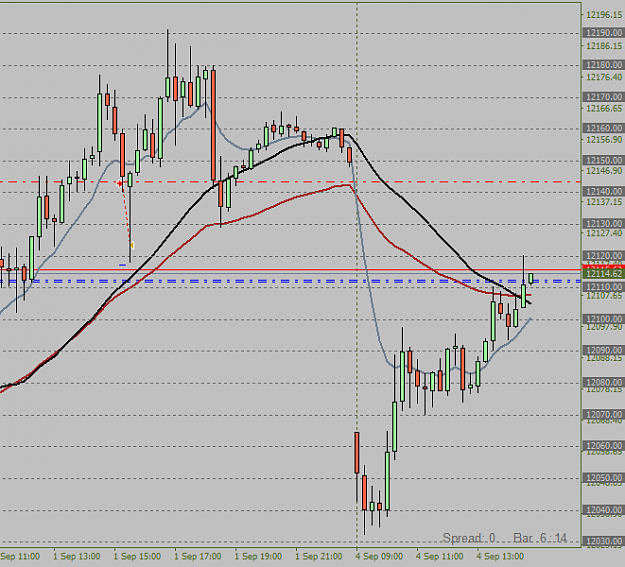Click the orange trade exit arrow marker
This screenshot has height=567, width=625.
point(132,245)
